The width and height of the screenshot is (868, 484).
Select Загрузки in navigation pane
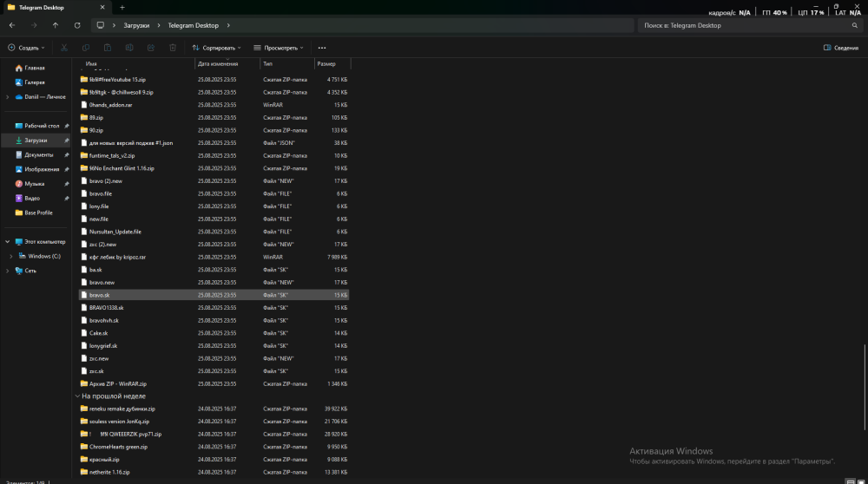click(x=36, y=141)
